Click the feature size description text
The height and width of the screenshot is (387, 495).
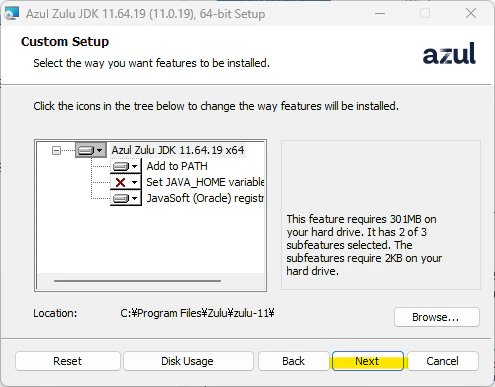[364, 245]
